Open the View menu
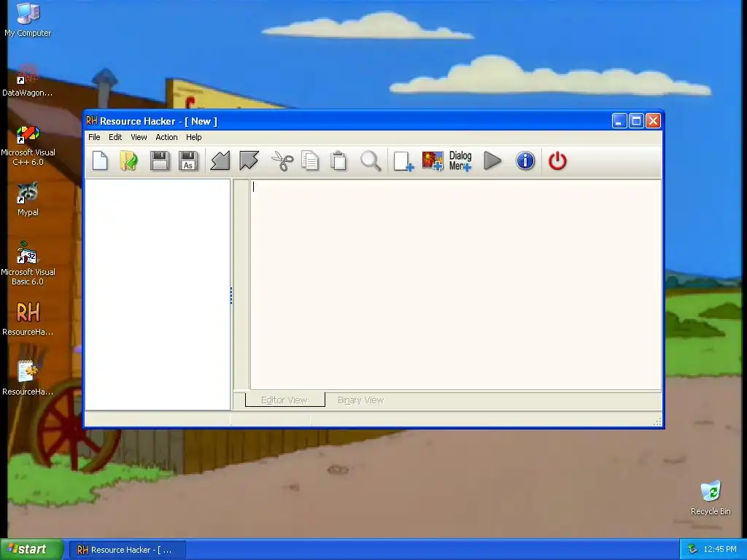Screen dimensions: 747x560 (x=139, y=137)
